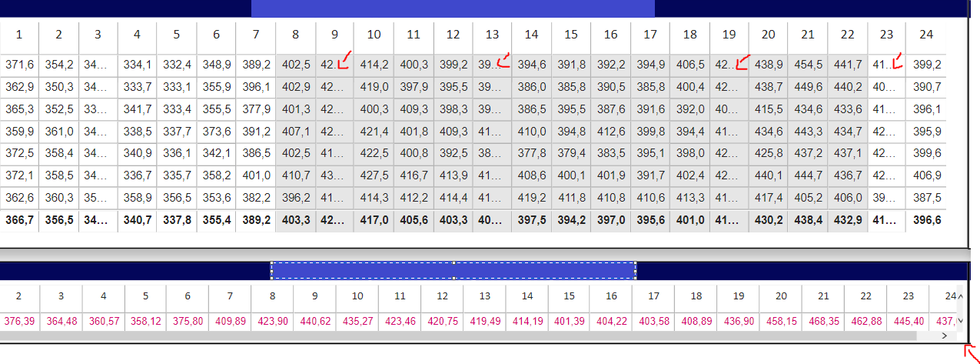The height and width of the screenshot is (364, 980).
Task: Select column header 9 in upper table
Action: coord(334,35)
